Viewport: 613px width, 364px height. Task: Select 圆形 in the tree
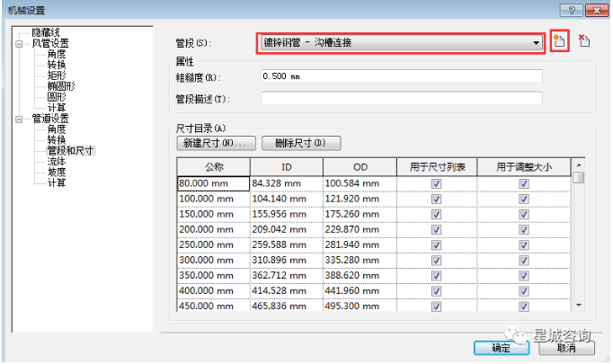(57, 97)
